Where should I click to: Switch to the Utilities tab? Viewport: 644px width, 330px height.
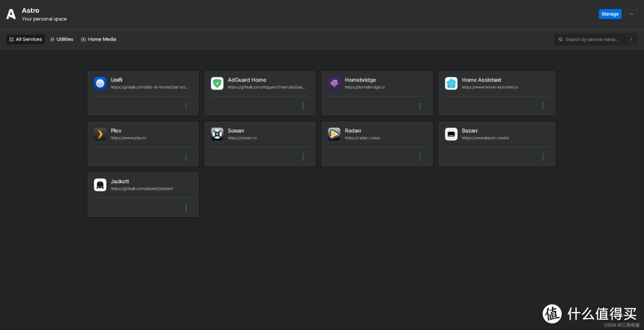point(61,39)
